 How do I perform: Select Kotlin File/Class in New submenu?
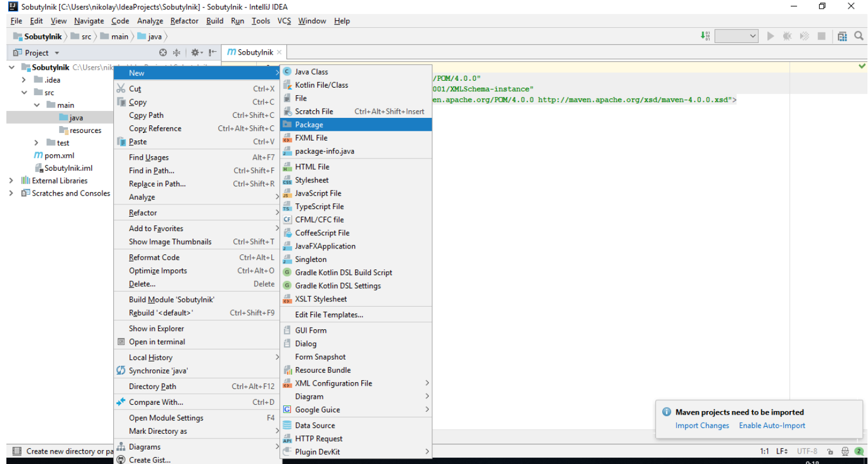tap(356, 85)
